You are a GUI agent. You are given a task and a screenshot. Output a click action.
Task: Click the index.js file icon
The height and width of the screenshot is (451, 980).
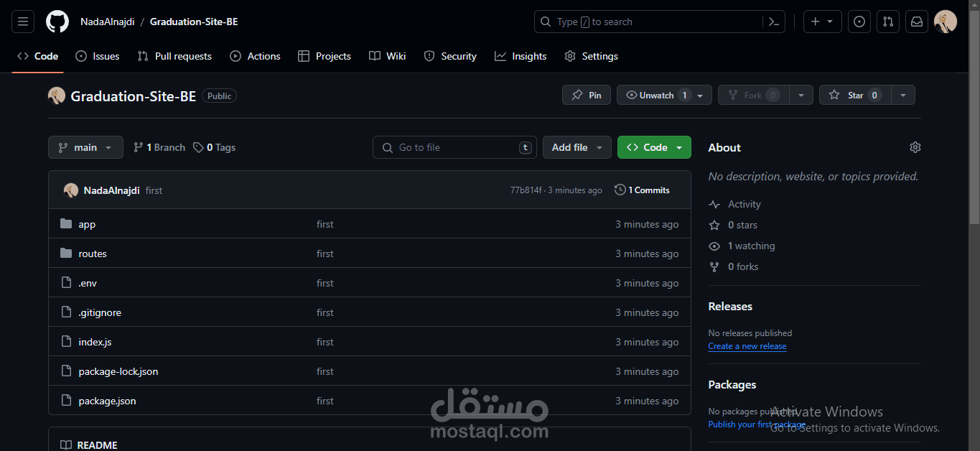pyautogui.click(x=66, y=342)
